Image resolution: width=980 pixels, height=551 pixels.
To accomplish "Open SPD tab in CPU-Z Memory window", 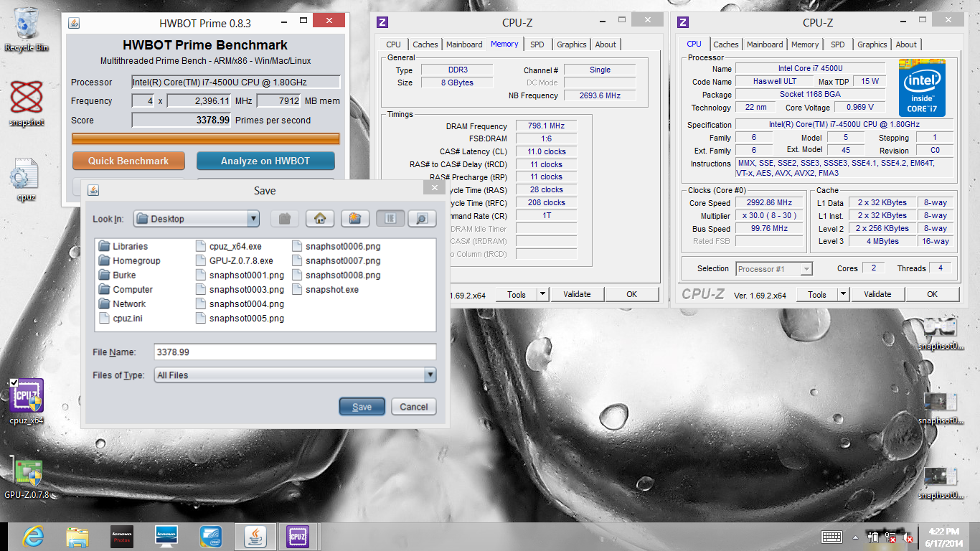I will [537, 44].
